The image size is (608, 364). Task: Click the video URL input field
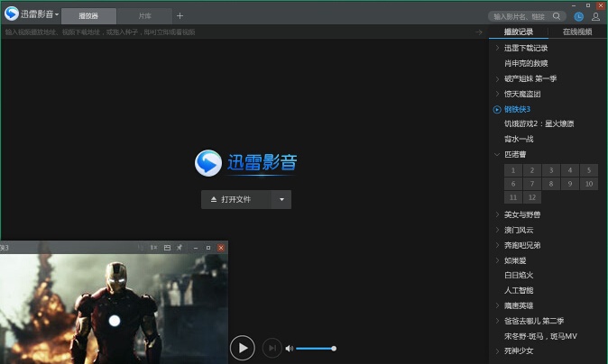235,32
